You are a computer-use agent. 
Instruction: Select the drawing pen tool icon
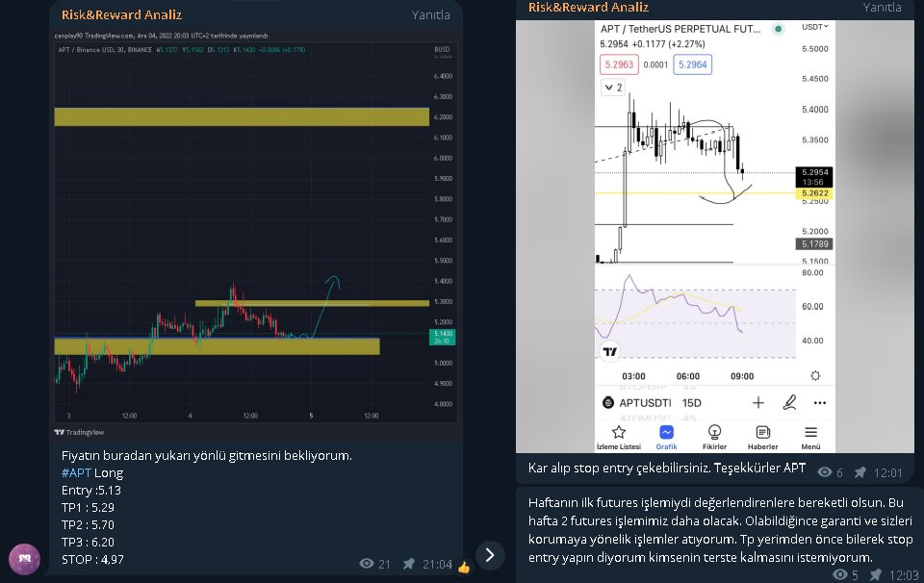tap(789, 402)
